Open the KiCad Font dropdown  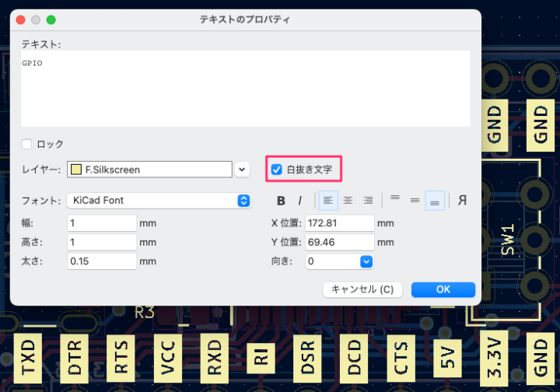click(243, 201)
